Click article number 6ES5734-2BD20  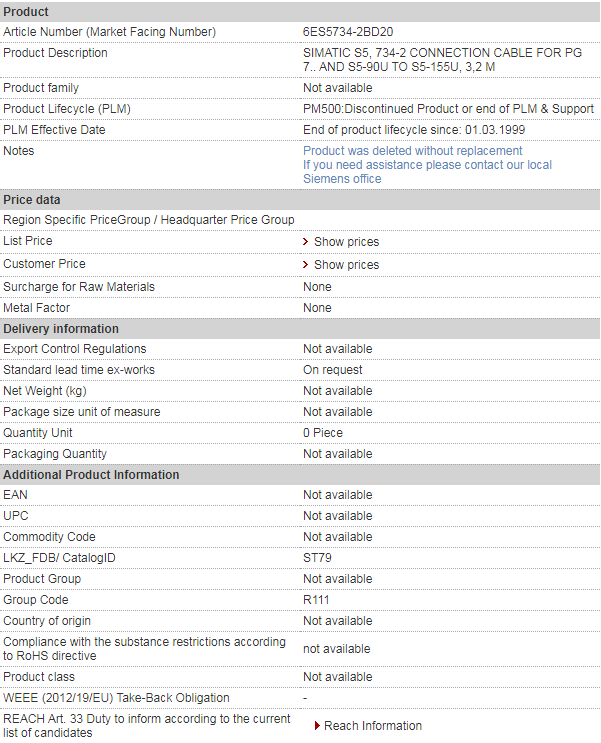(347, 32)
